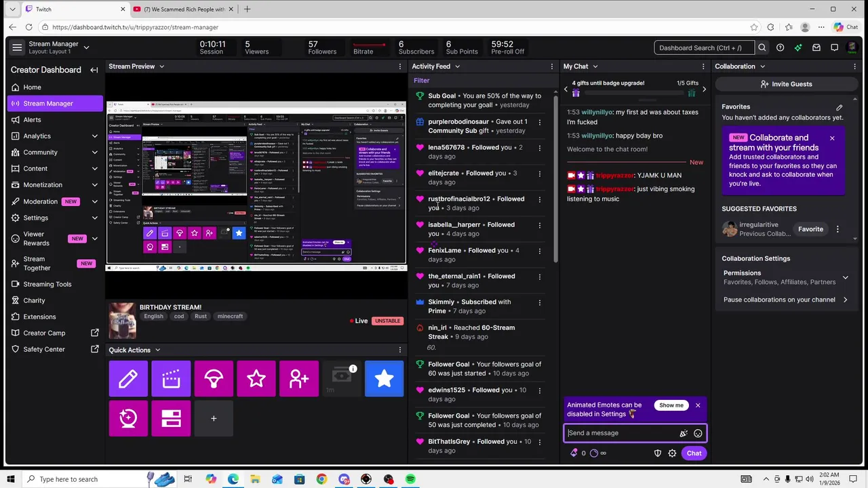Open Quick Actions panel three-dot menu
The image size is (868, 488).
(x=400, y=350)
